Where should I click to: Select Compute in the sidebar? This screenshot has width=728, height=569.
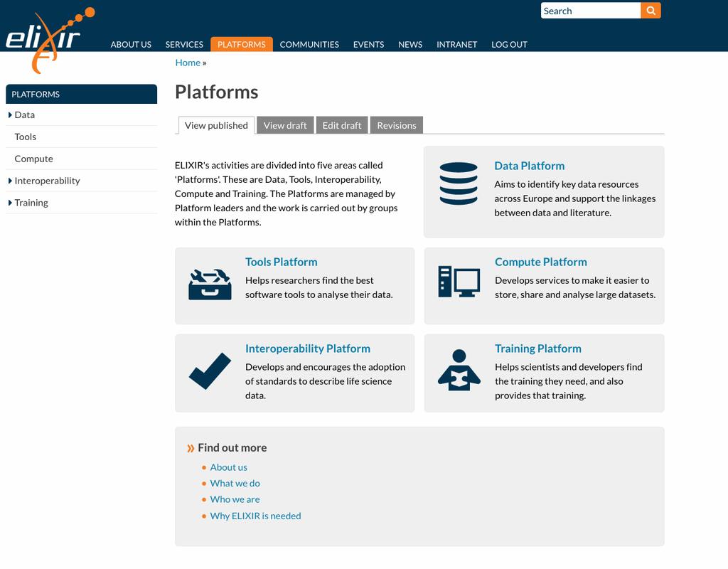(33, 159)
